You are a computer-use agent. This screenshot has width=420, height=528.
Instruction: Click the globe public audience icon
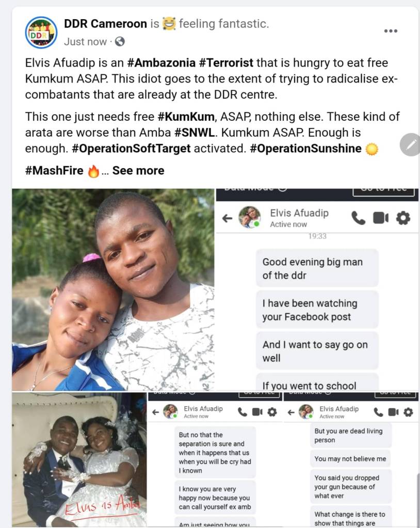point(119,42)
